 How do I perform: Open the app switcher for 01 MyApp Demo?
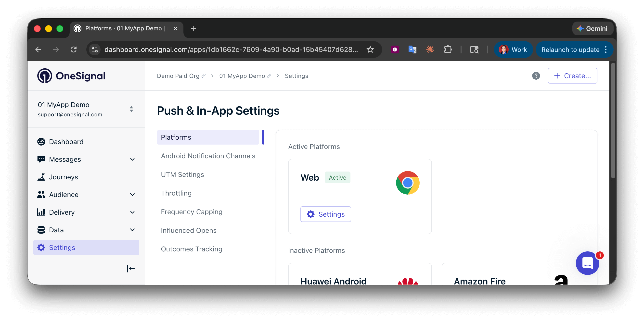[131, 109]
